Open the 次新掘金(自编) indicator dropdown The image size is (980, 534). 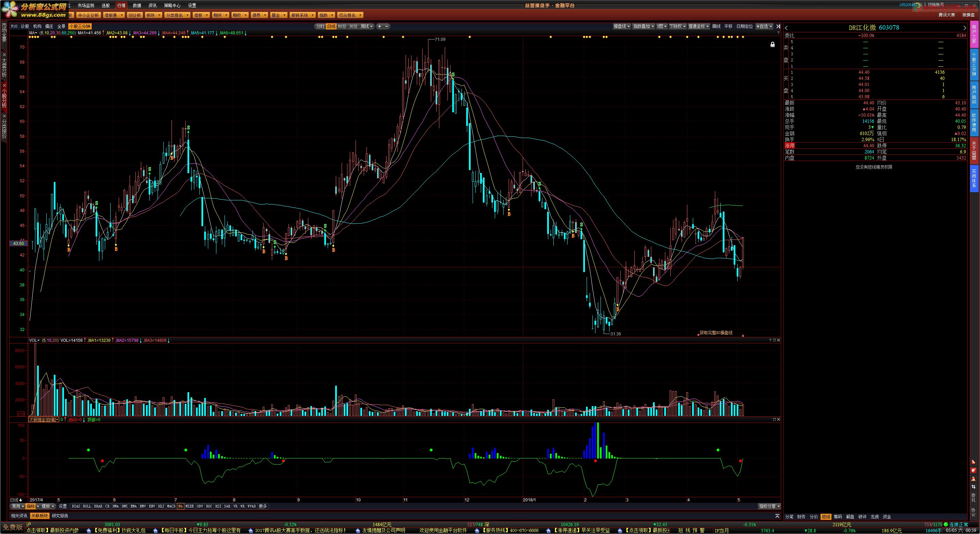44,419
